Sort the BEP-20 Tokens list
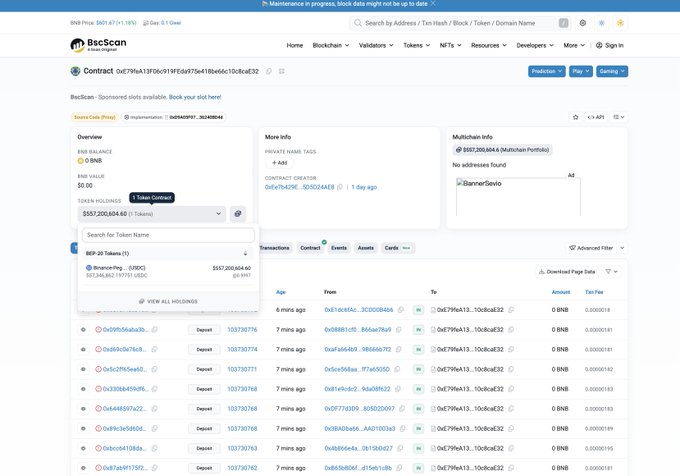This screenshot has width=680, height=476. (245, 253)
